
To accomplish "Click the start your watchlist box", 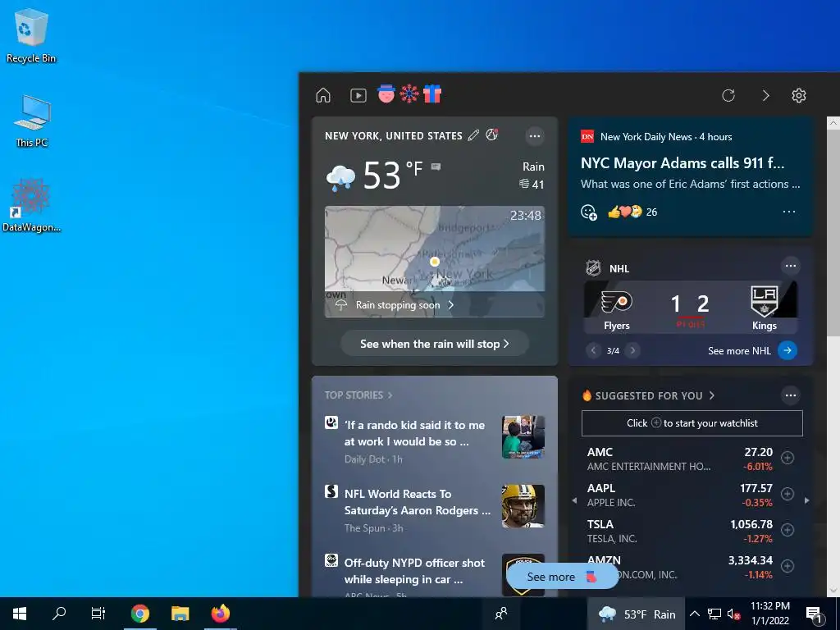I will (x=692, y=423).
